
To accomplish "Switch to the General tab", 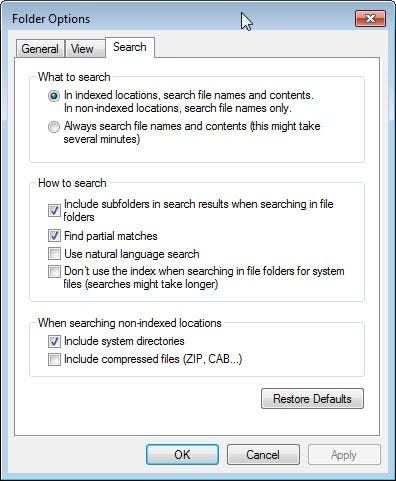I will 40,49.
